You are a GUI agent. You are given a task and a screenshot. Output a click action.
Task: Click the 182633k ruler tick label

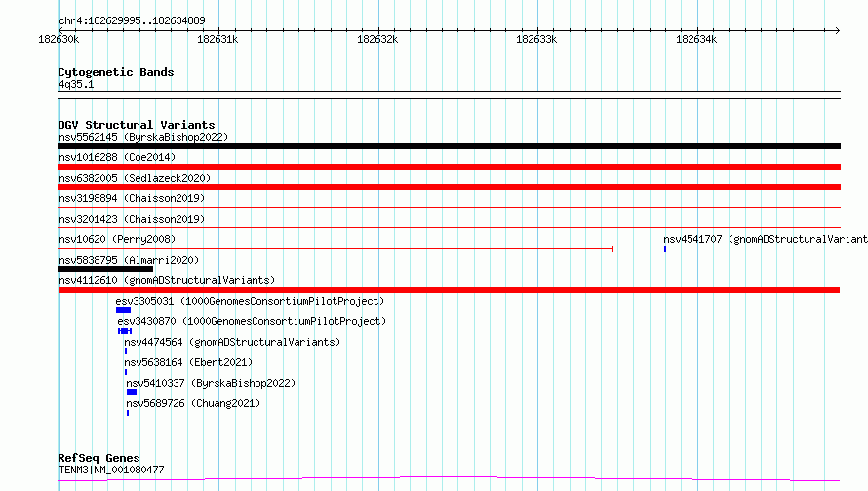536,39
